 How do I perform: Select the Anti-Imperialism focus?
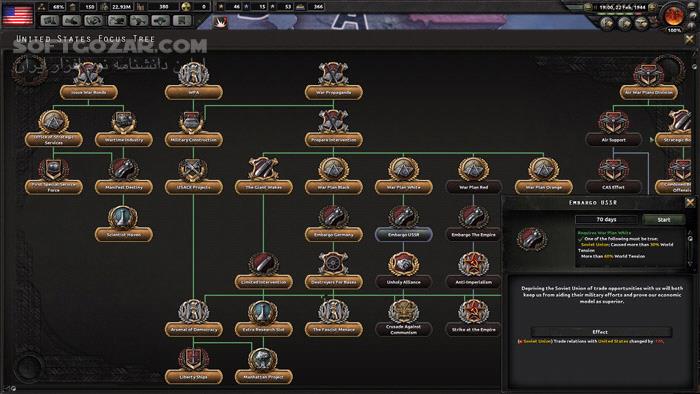click(x=473, y=282)
